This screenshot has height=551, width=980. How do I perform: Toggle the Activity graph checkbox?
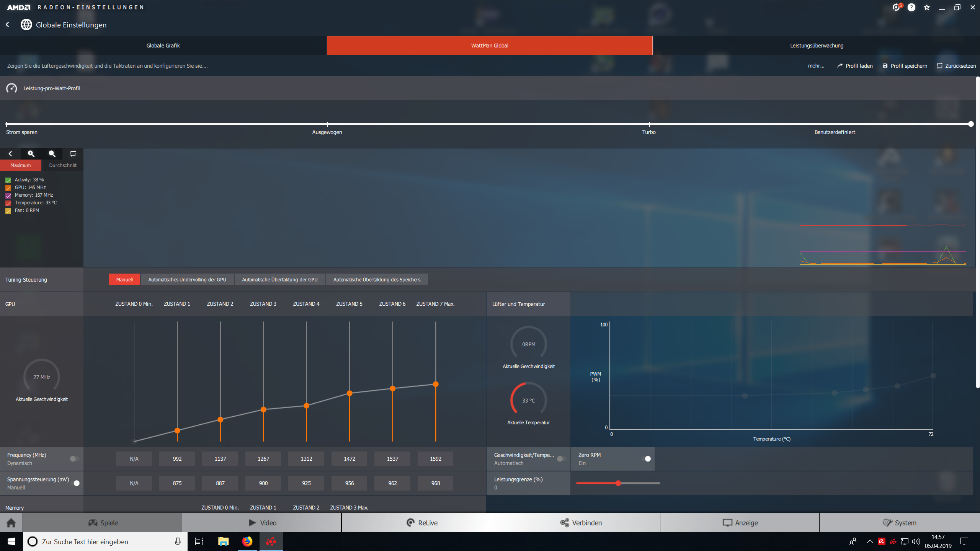[8, 180]
